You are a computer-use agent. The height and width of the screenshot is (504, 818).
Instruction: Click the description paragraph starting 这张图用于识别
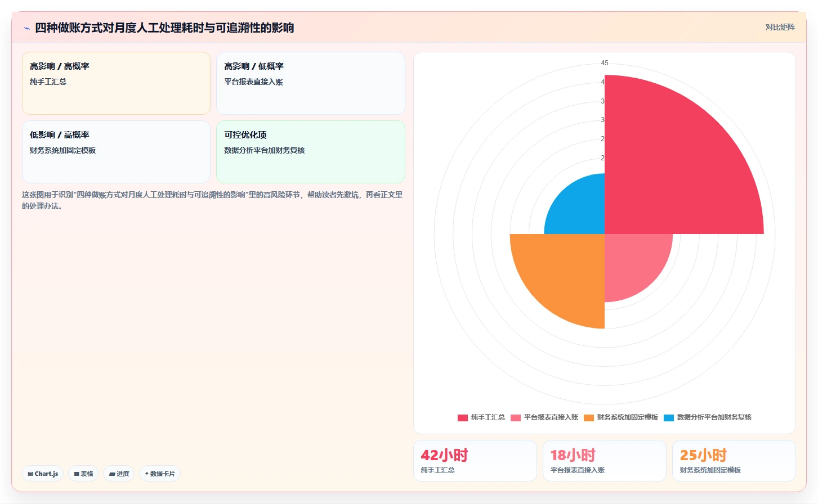point(213,200)
